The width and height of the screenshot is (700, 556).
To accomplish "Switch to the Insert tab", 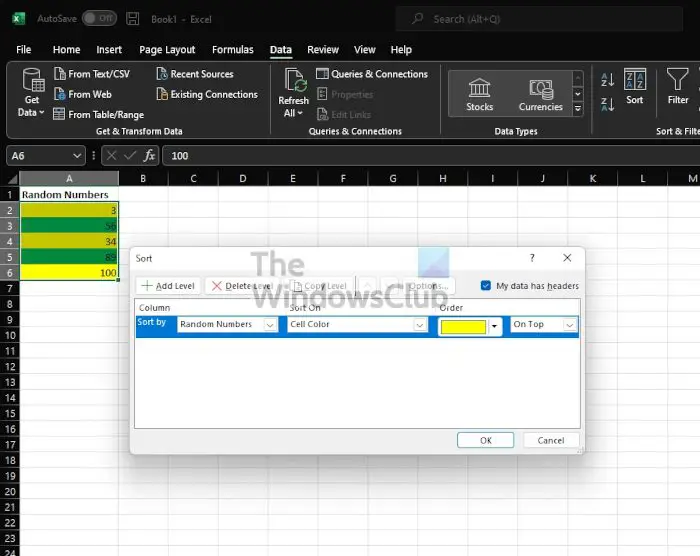I will point(109,50).
